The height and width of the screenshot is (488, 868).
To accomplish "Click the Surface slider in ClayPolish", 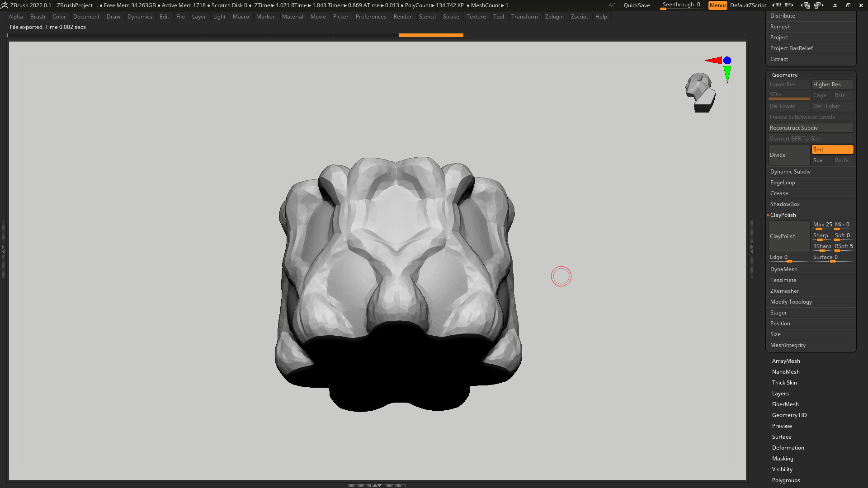I will [832, 258].
